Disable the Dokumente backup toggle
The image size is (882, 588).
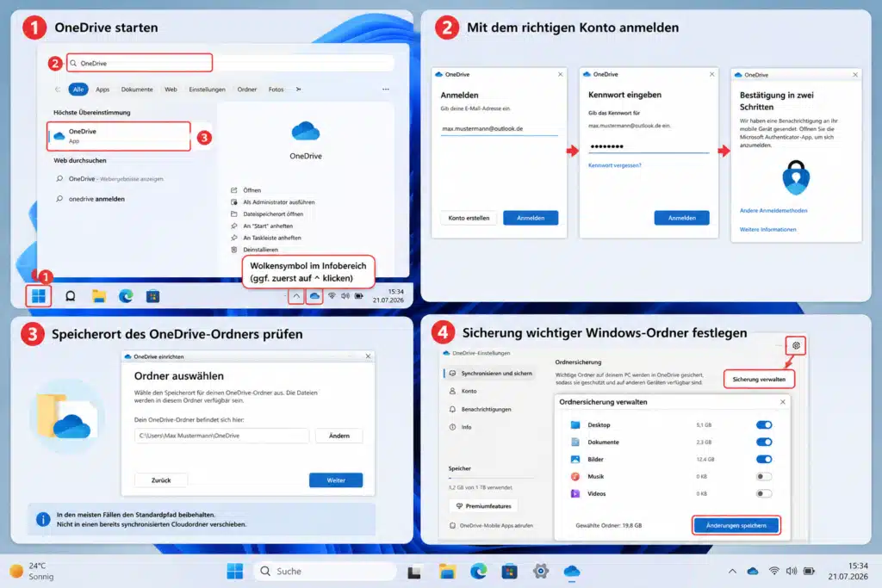[764, 442]
